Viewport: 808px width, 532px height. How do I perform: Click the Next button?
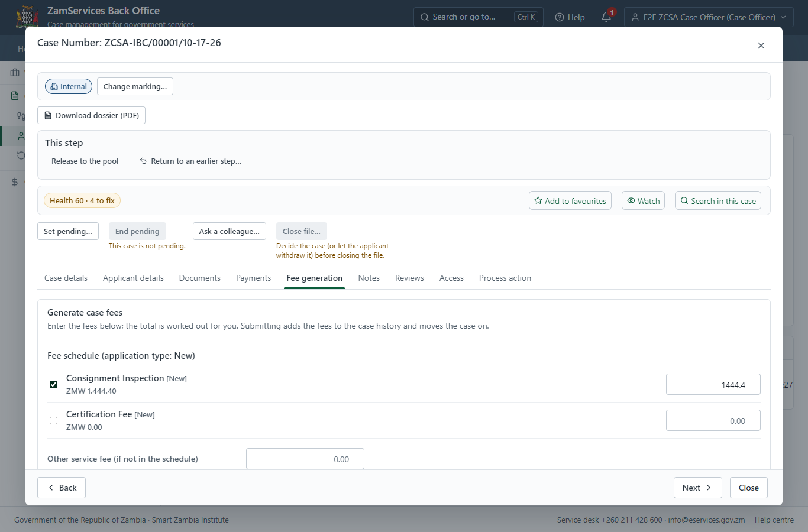point(697,488)
